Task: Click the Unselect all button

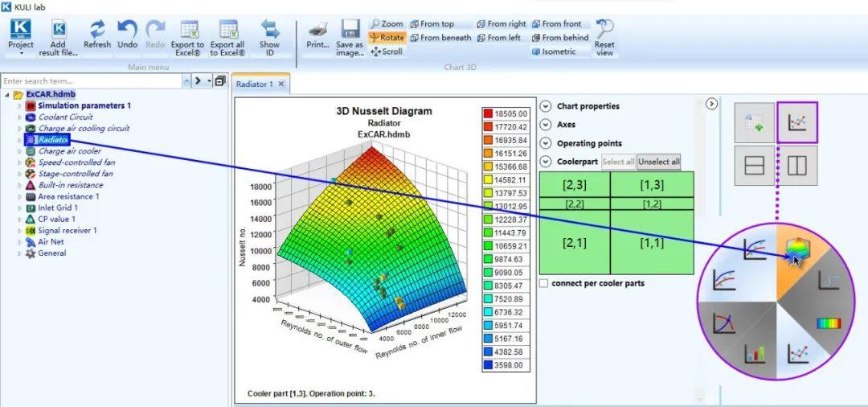Action: [659, 162]
